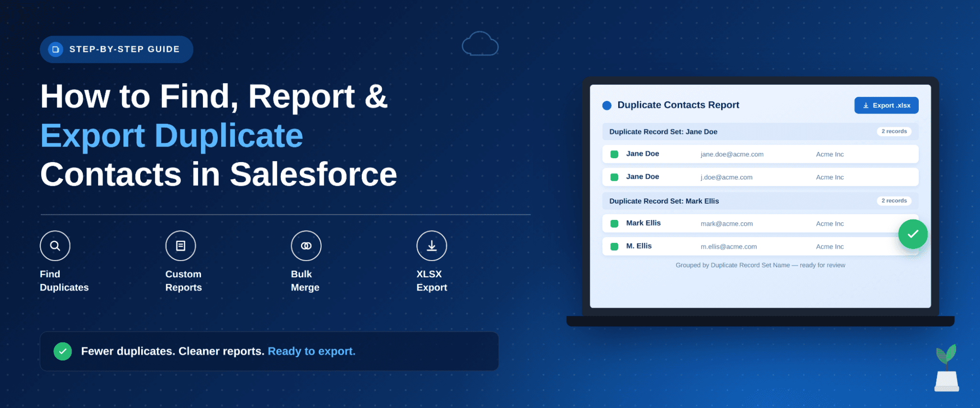
Task: Click email jane.doe@acme.com
Action: coord(732,154)
